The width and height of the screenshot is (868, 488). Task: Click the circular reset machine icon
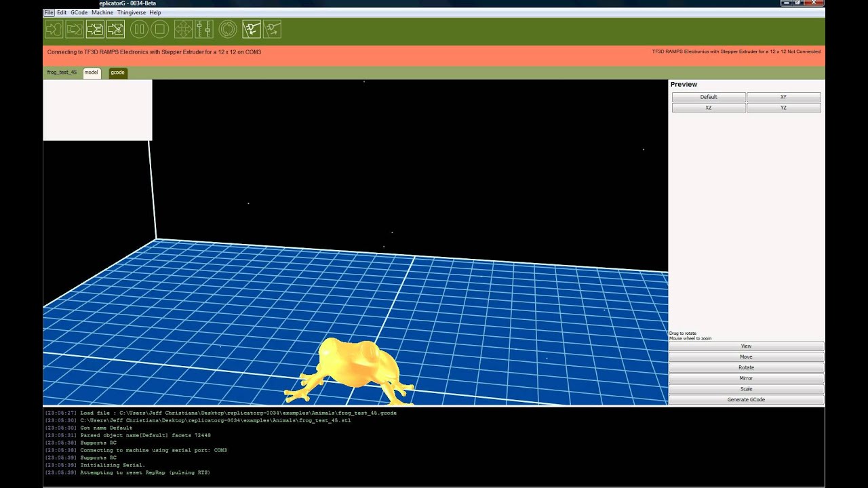tap(228, 29)
